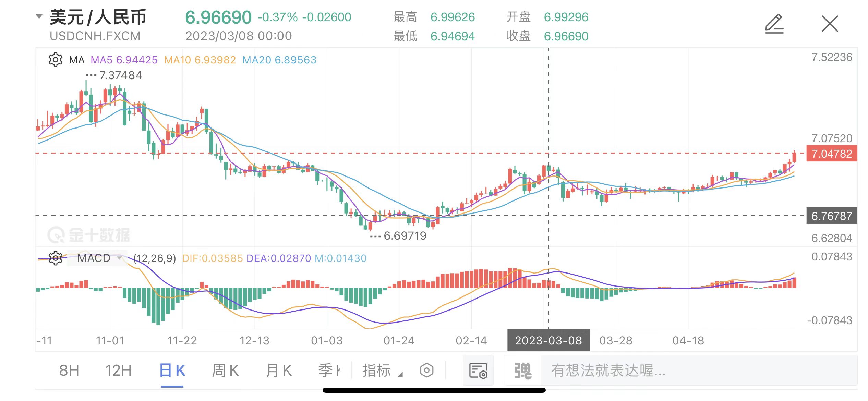
Task: Open MACD indicator settings gear
Action: [55, 258]
